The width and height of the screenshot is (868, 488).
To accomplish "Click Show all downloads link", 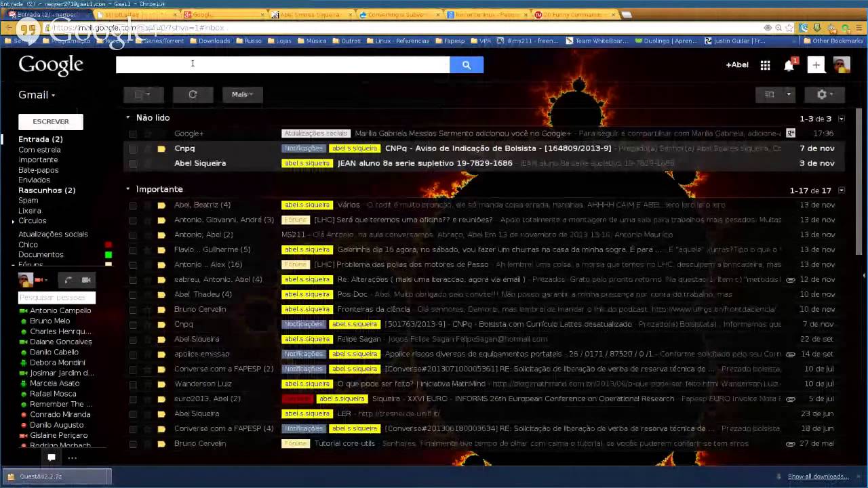I will pos(818,476).
